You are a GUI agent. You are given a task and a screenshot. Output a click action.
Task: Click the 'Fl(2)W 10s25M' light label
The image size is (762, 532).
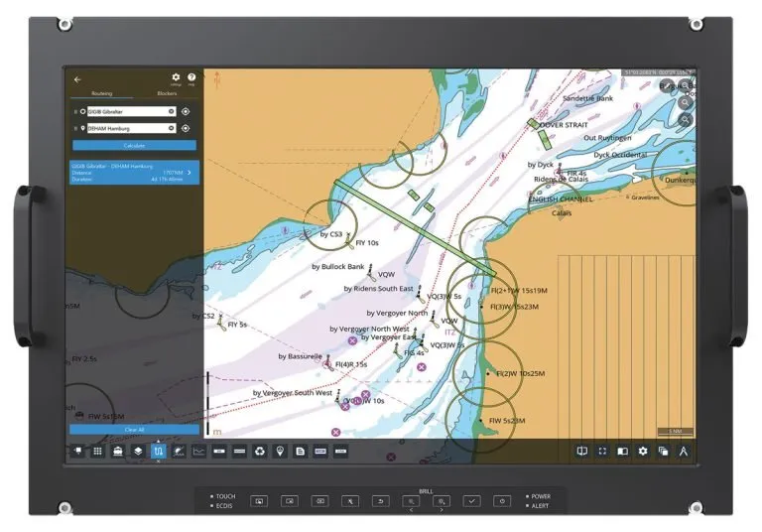(x=521, y=373)
